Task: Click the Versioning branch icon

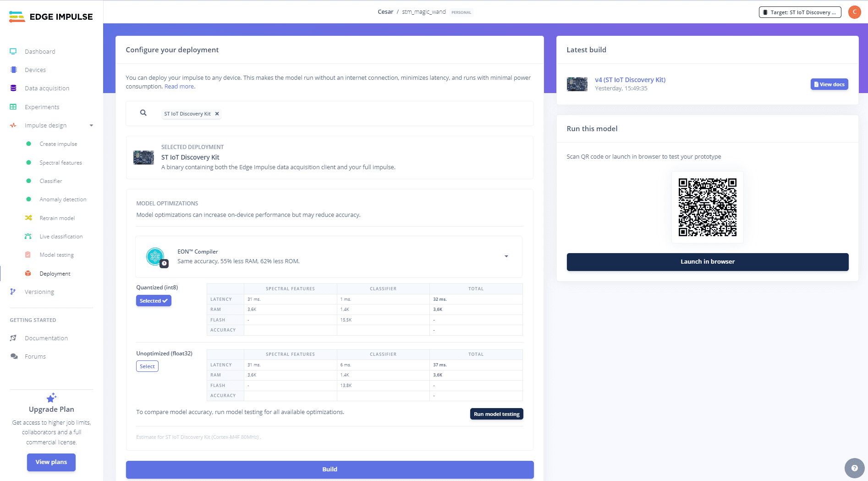Action: 13,292
